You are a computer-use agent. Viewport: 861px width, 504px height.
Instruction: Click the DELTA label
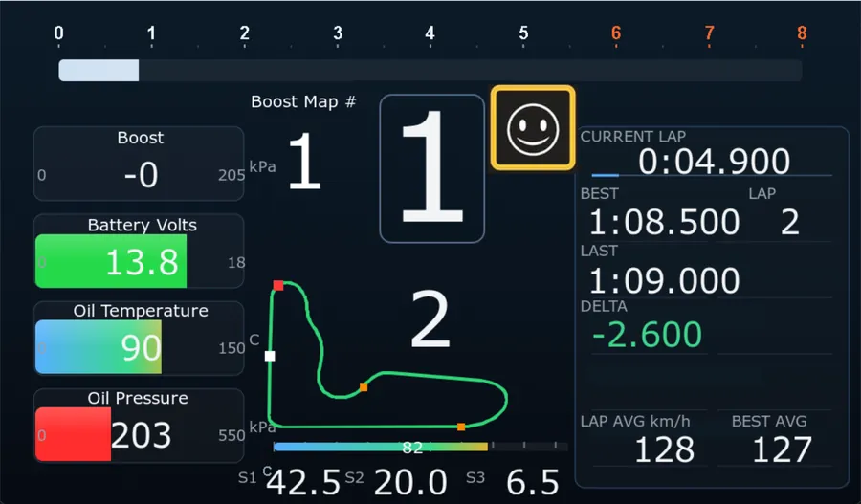(x=604, y=306)
